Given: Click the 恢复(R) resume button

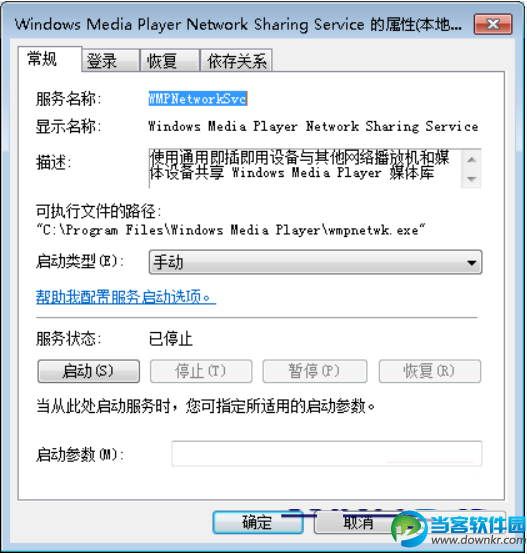Looking at the screenshot, I should click(430, 371).
